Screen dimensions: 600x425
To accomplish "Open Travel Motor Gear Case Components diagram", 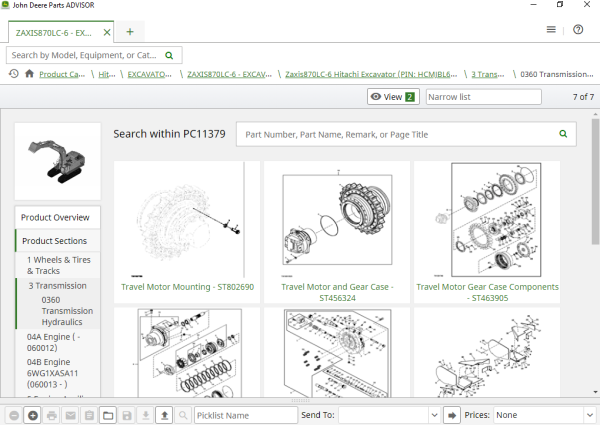I will tap(487, 220).
